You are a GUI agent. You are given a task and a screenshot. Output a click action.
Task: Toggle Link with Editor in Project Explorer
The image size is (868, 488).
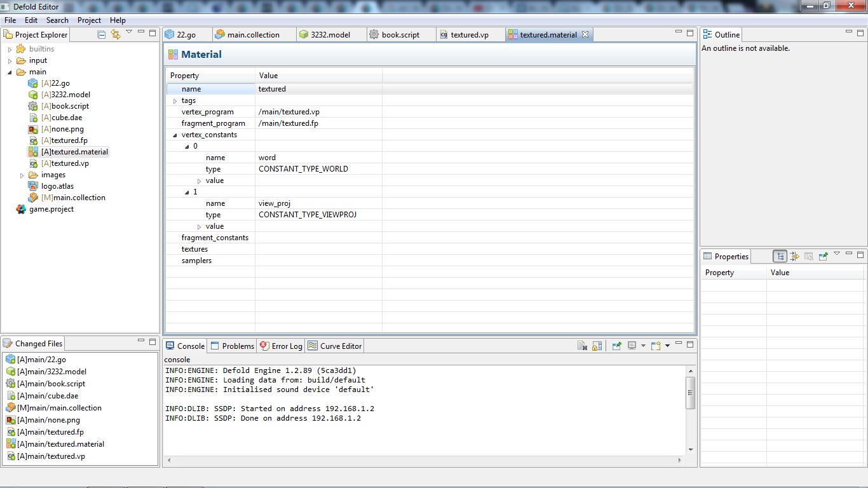coord(115,34)
